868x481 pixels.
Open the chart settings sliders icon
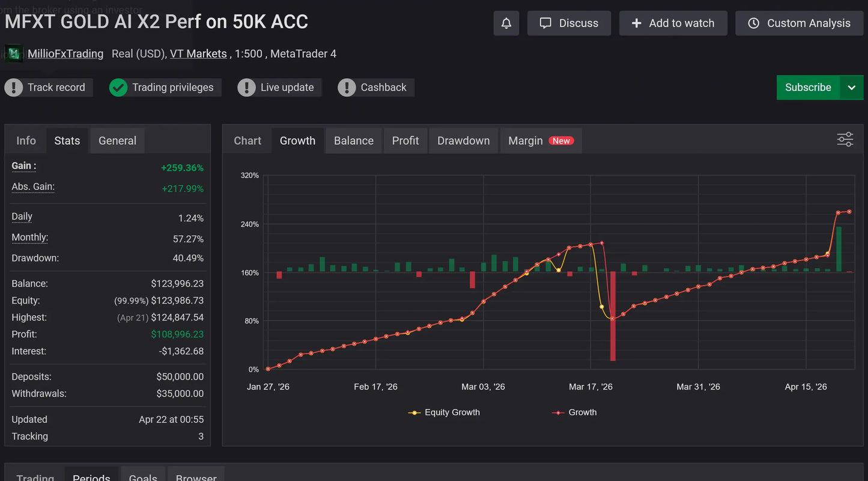pyautogui.click(x=845, y=139)
